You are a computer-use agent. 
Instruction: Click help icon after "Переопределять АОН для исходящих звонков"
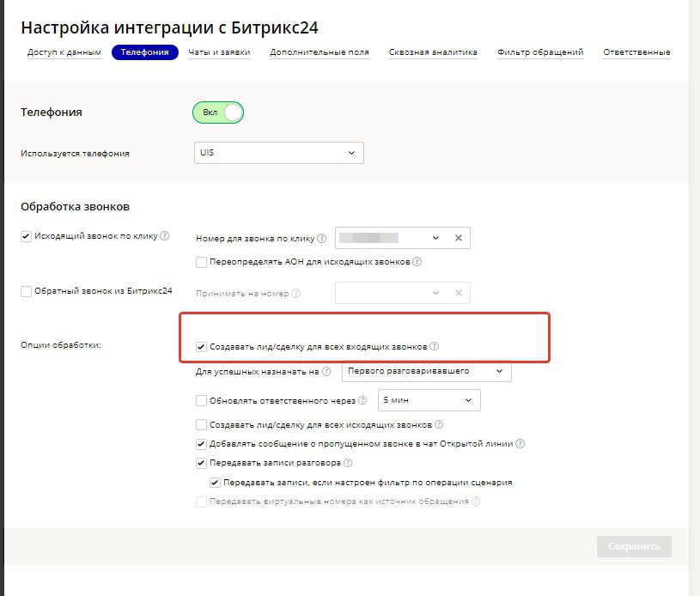[x=417, y=262]
